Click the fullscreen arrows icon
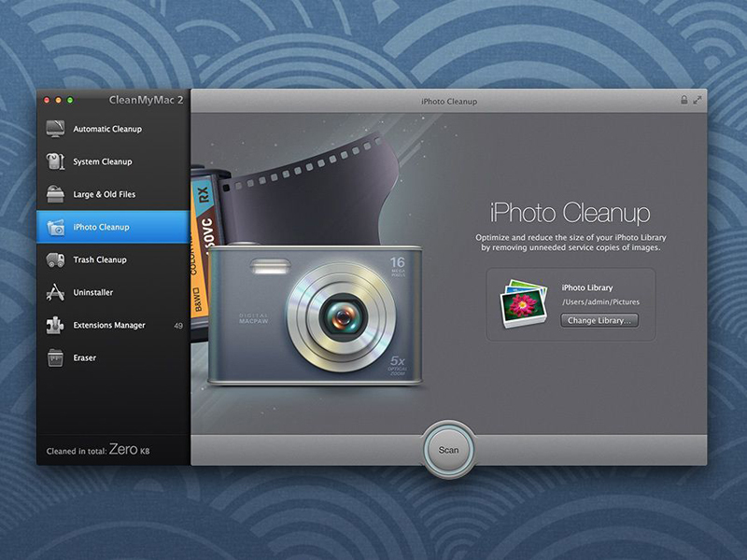 tap(697, 101)
